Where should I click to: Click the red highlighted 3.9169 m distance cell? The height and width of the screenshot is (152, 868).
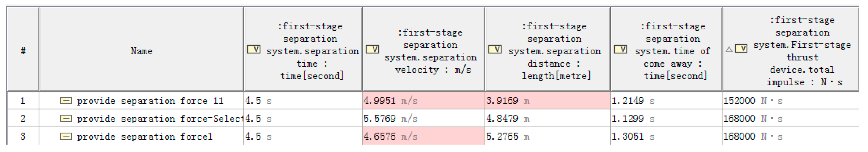[548, 100]
